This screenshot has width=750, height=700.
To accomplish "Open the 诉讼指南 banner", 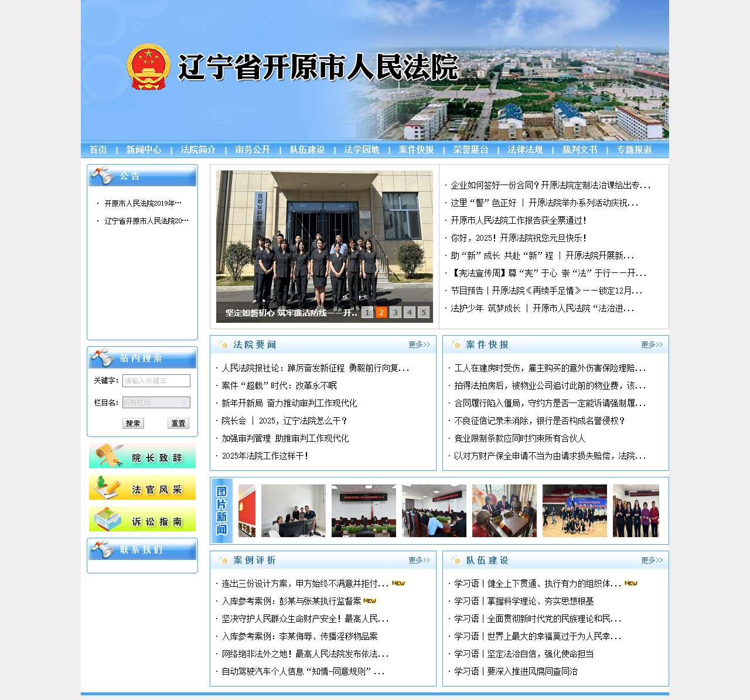I will pos(142,520).
